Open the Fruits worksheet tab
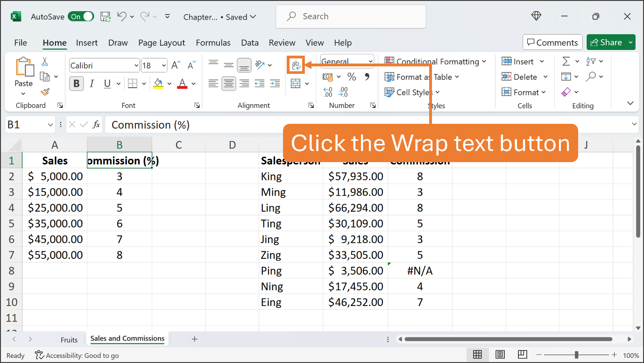This screenshot has height=363, width=644. pos(69,340)
